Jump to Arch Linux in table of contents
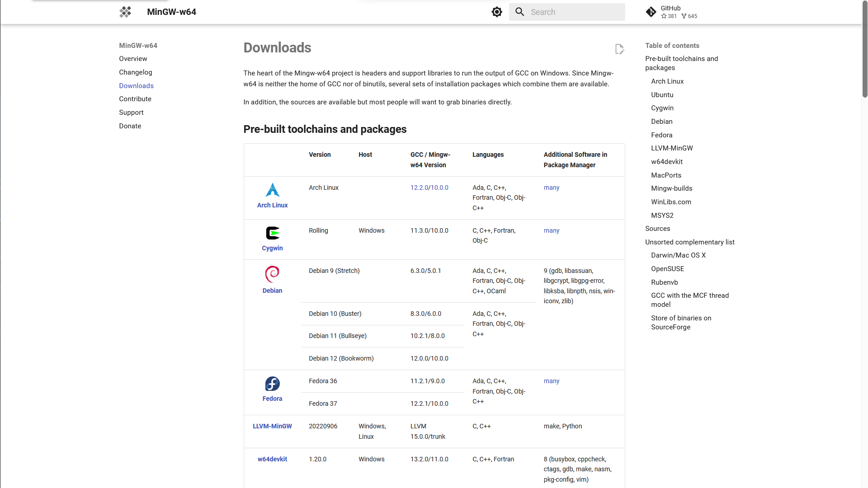The image size is (868, 488). (667, 81)
